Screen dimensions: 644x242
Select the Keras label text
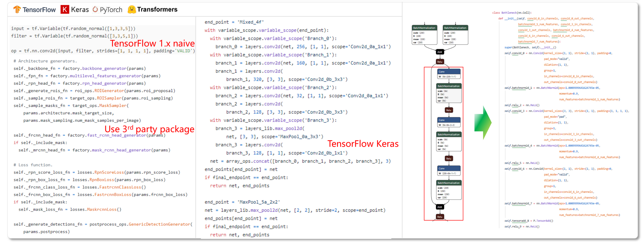[80, 10]
